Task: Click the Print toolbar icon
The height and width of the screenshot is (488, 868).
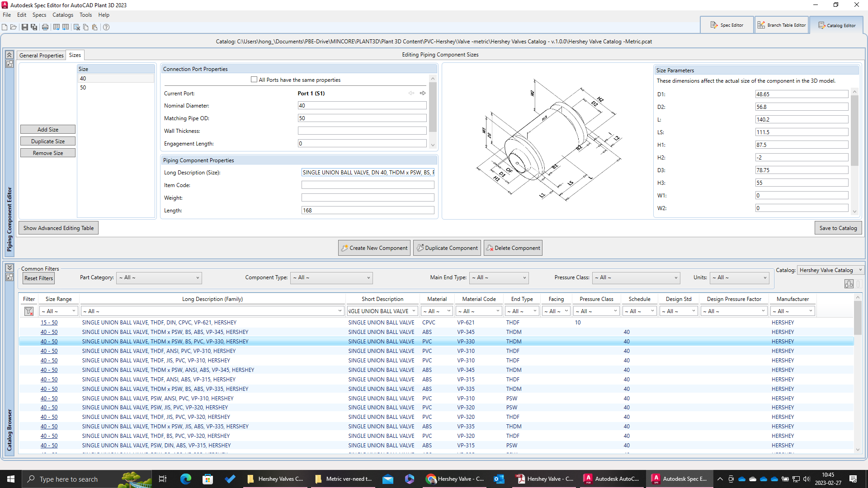Action: pos(45,27)
